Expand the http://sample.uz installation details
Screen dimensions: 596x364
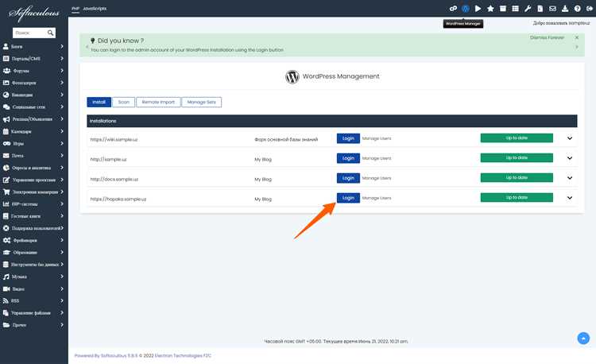pos(570,158)
